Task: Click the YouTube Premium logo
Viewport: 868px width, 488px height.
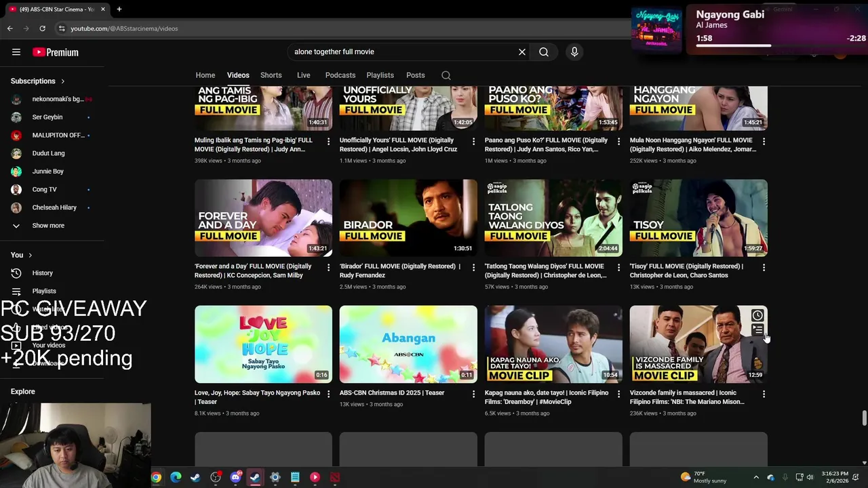Action: 56,52
